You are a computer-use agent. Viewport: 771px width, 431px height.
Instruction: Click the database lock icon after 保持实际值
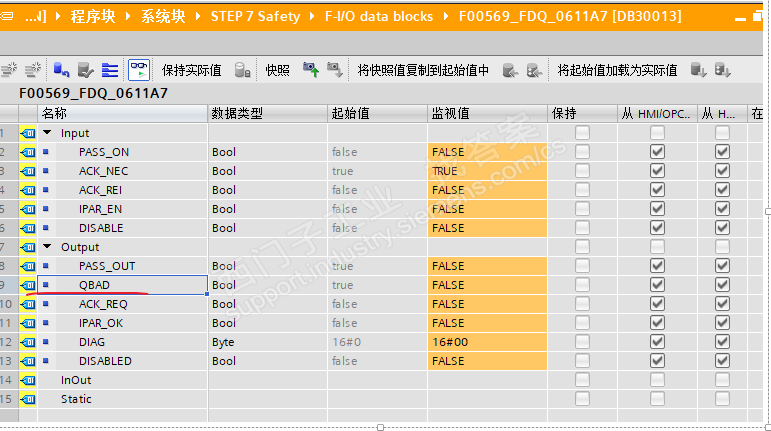click(x=242, y=70)
